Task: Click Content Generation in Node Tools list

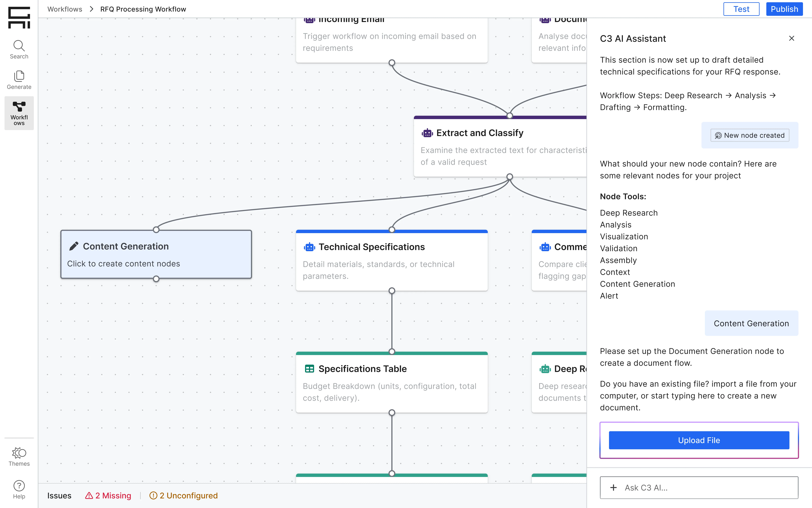Action: coord(637,284)
